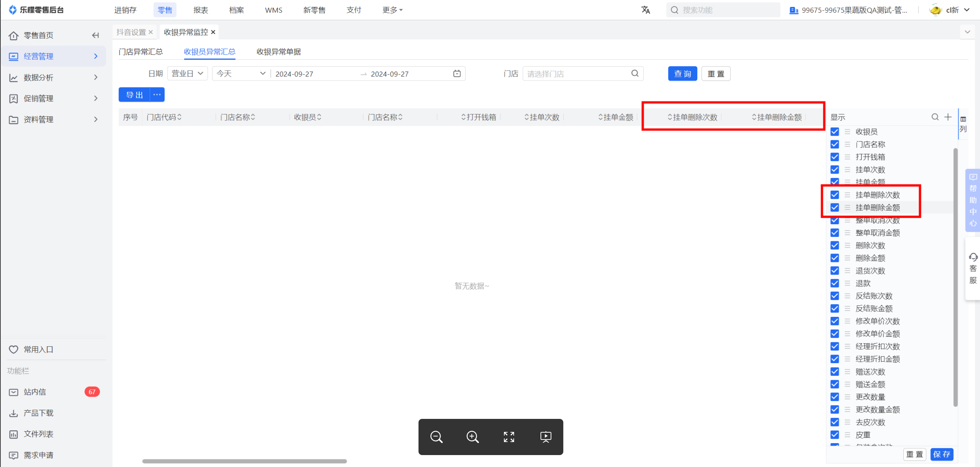Click the store search magnifier icon
This screenshot has height=467, width=980.
pos(635,73)
